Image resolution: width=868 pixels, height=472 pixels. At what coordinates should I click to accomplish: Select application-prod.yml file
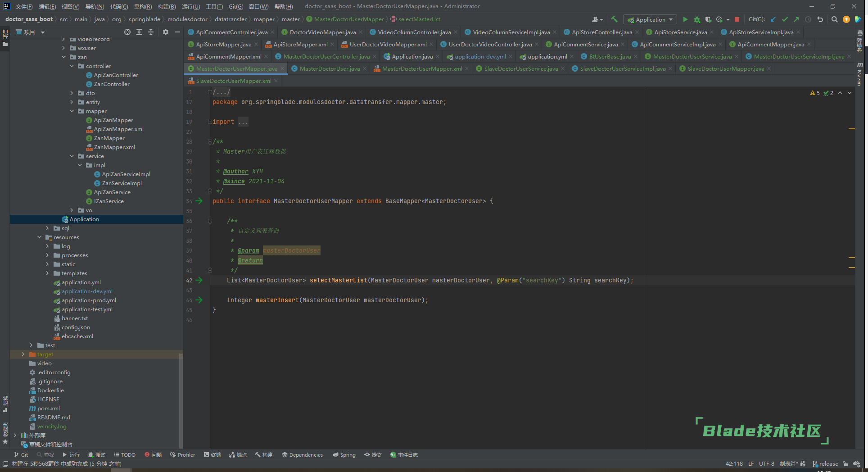(89, 300)
